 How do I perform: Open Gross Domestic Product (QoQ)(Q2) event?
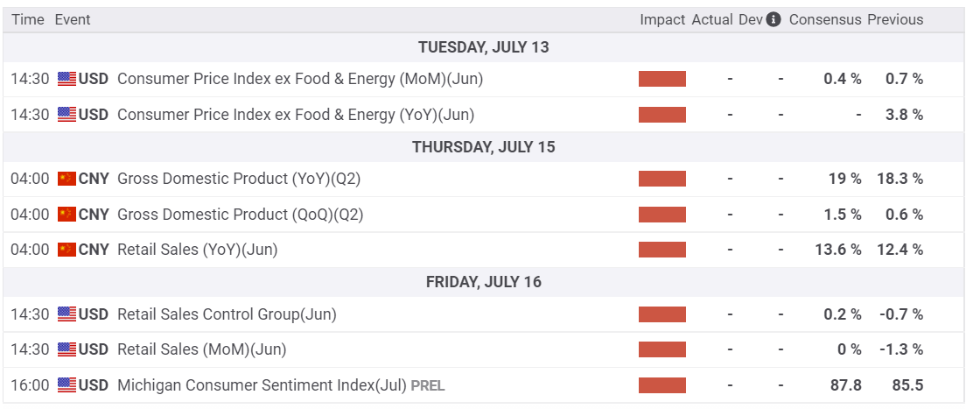click(x=240, y=215)
